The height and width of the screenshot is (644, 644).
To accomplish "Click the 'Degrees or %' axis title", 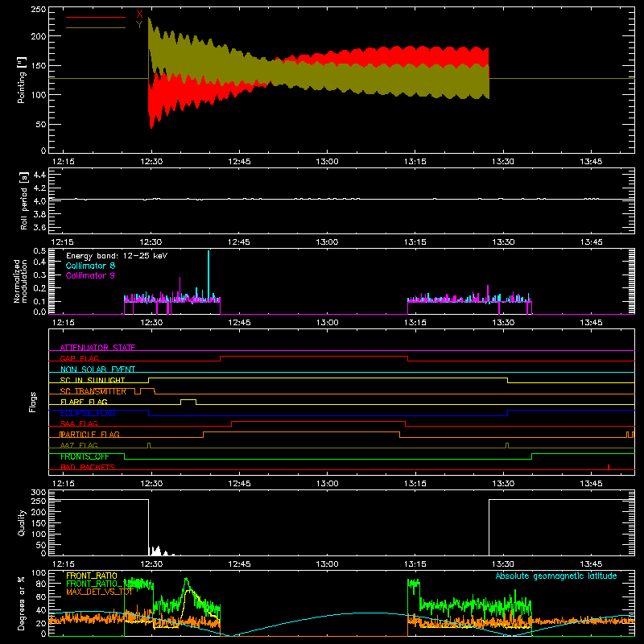I will coord(22,603).
